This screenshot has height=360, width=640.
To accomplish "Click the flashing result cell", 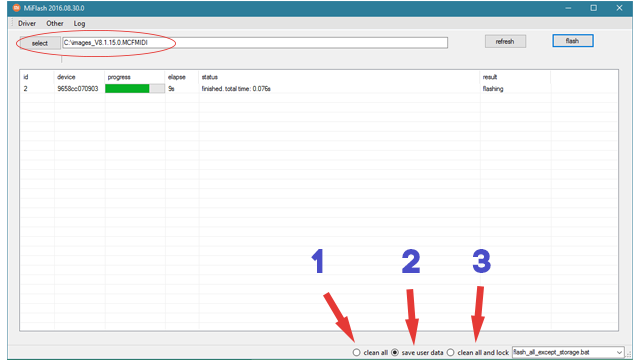I will click(x=493, y=89).
